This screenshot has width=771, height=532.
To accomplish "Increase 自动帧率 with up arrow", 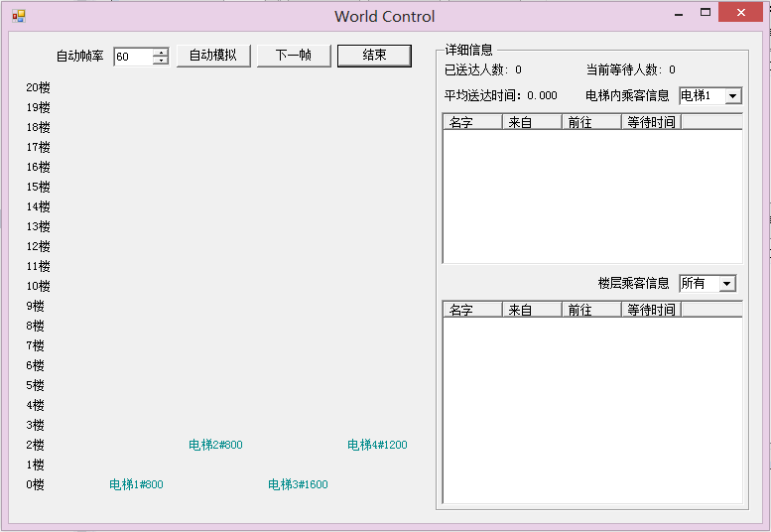I will (161, 53).
